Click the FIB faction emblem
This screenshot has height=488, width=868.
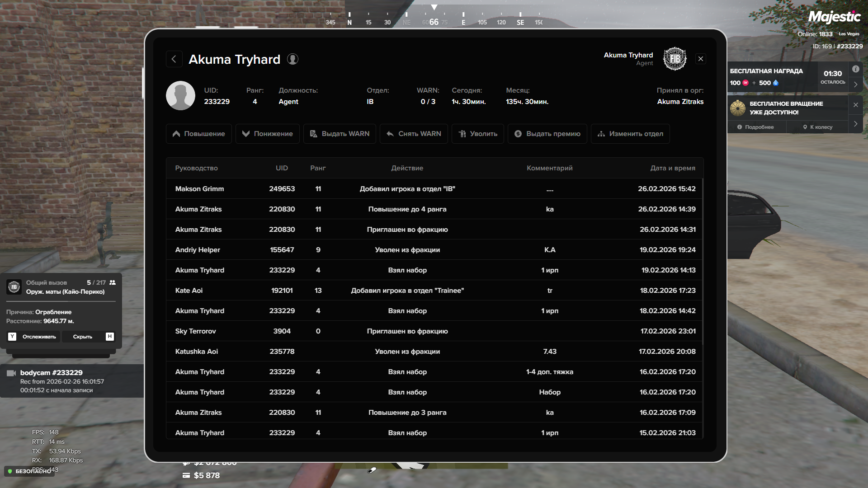tap(675, 59)
